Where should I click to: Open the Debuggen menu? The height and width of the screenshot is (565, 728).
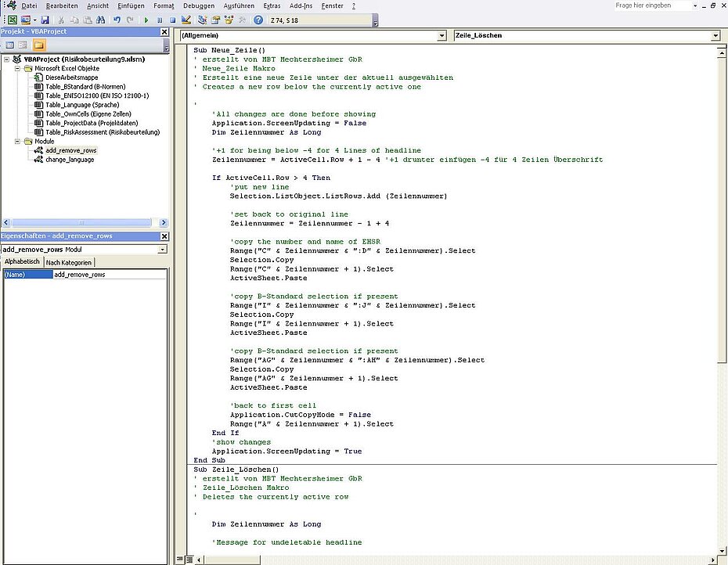(x=199, y=5)
